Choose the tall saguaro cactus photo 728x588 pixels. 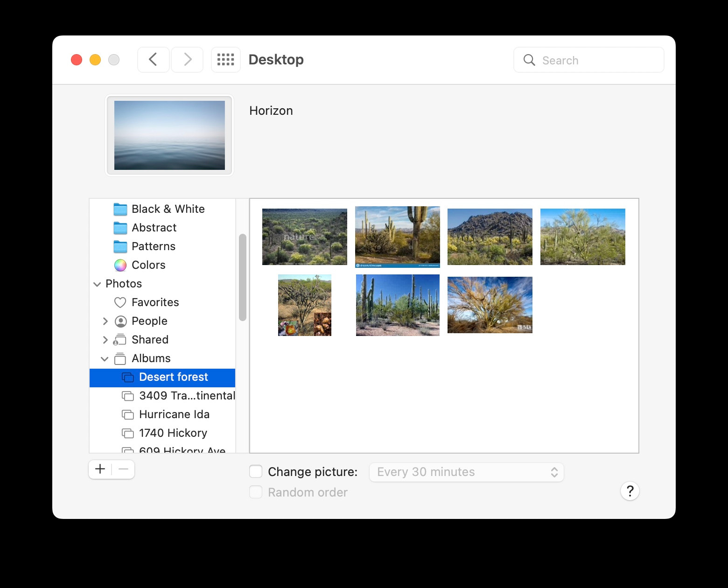(398, 237)
